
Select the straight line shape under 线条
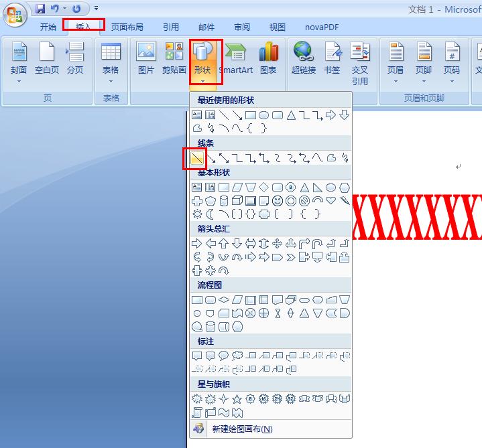point(196,158)
